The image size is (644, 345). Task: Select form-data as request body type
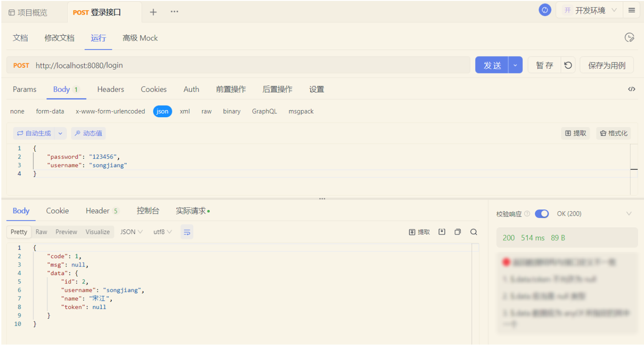tap(50, 111)
